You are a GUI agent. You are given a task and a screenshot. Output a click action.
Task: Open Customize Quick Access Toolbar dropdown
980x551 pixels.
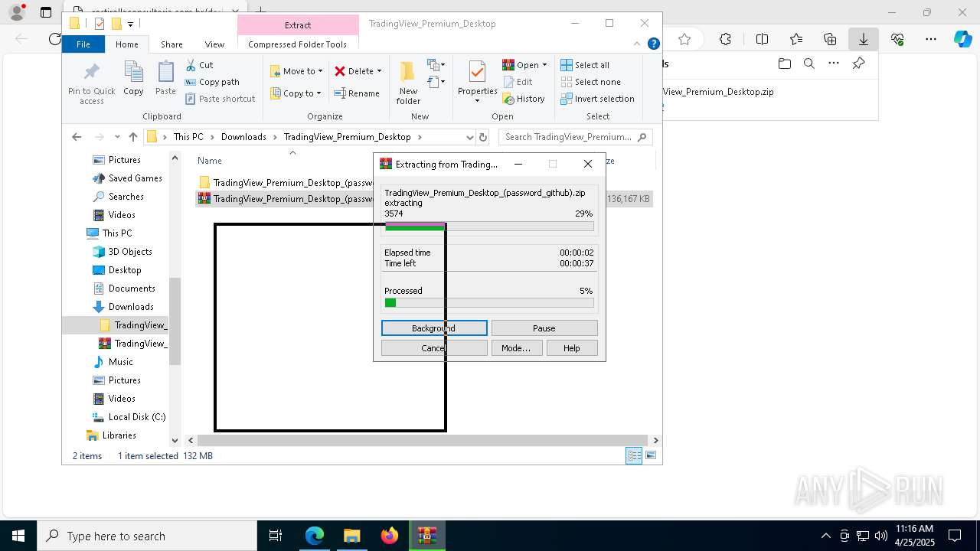point(130,24)
